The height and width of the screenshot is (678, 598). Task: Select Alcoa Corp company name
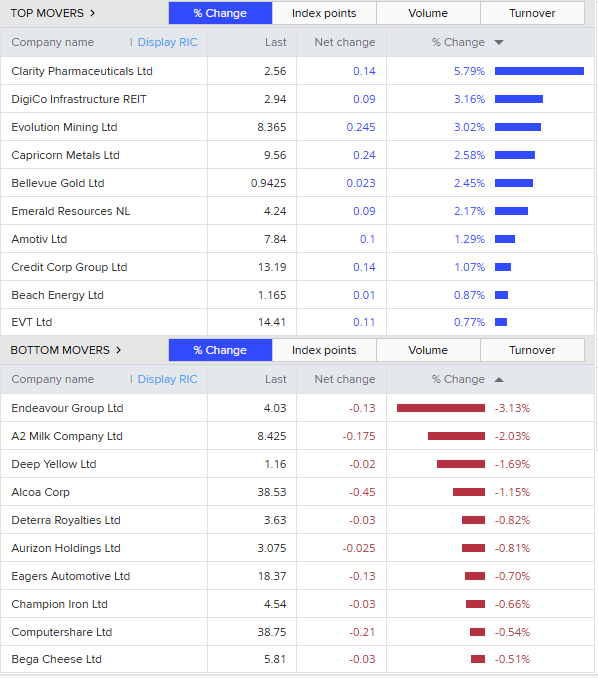pos(41,492)
